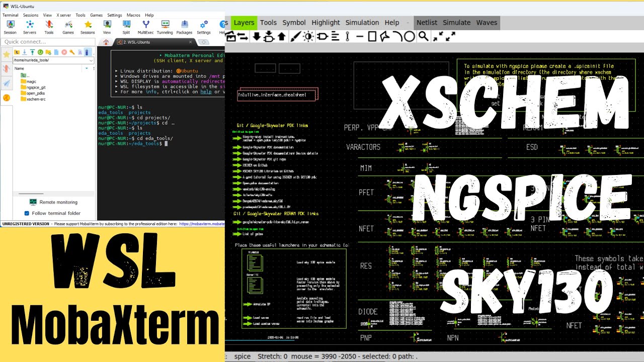644x362 pixels.
Task: Click the Servers toolbar icon
Action: tap(30, 27)
